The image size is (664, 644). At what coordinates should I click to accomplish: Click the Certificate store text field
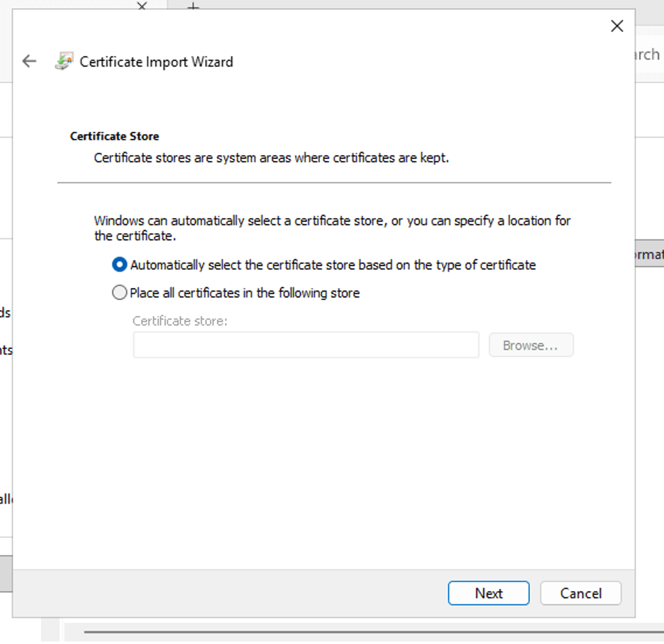(306, 345)
